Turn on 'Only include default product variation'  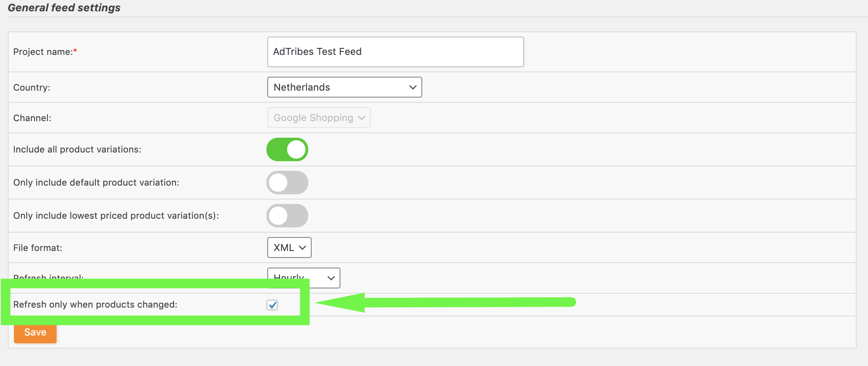coord(287,183)
